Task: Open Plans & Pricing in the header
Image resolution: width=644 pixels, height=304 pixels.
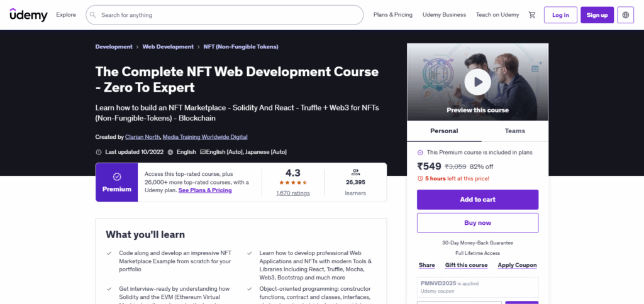Action: 393,15
